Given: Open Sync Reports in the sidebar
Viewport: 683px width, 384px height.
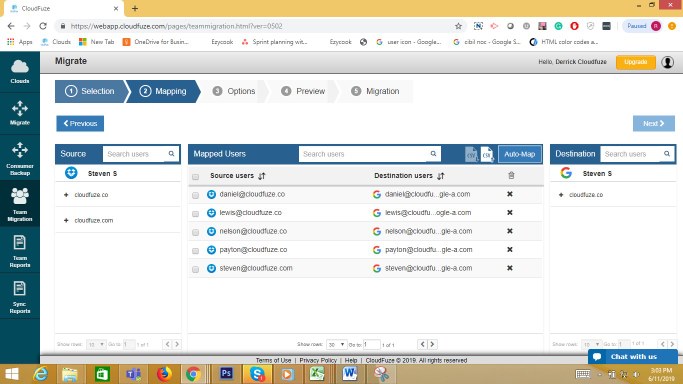Looking at the screenshot, I should (x=20, y=297).
